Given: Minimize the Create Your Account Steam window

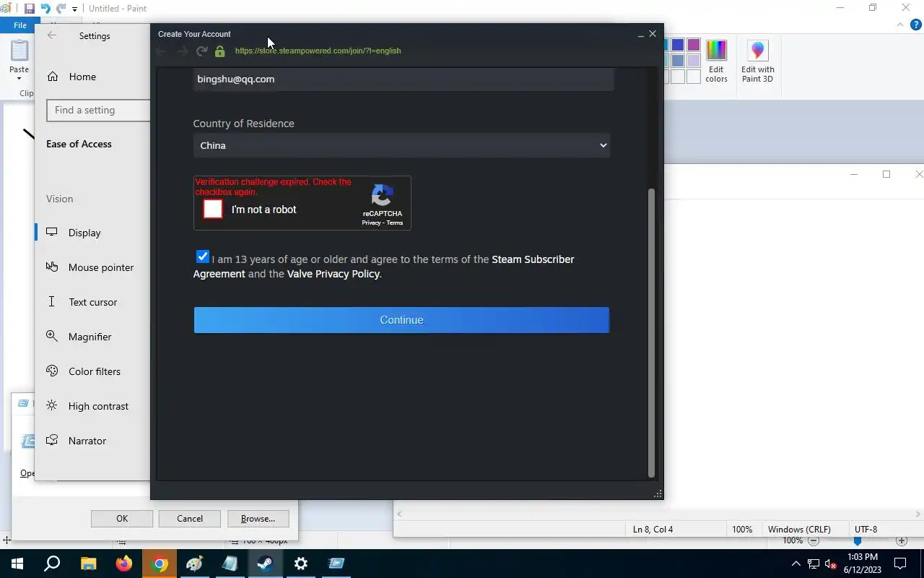Looking at the screenshot, I should tap(641, 34).
